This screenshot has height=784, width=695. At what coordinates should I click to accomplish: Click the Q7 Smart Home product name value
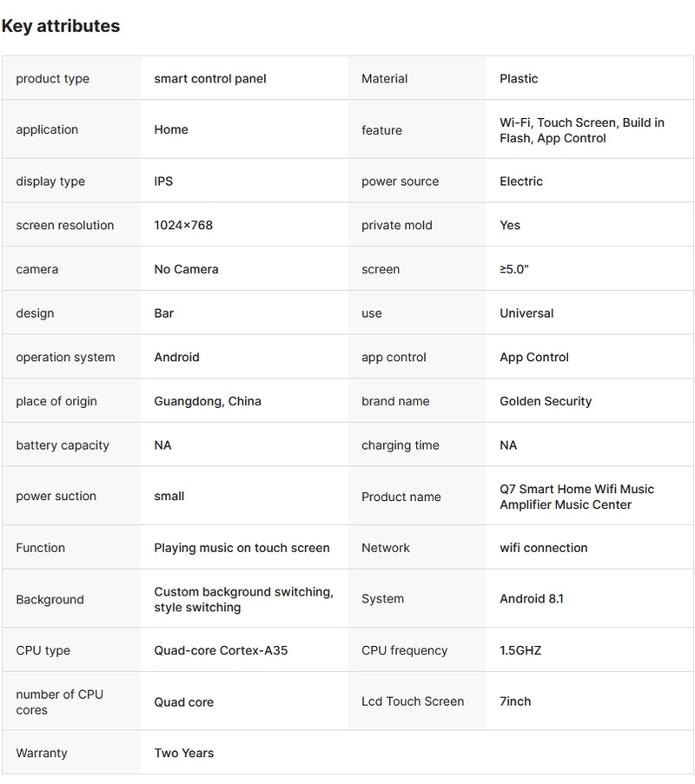pyautogui.click(x=577, y=497)
